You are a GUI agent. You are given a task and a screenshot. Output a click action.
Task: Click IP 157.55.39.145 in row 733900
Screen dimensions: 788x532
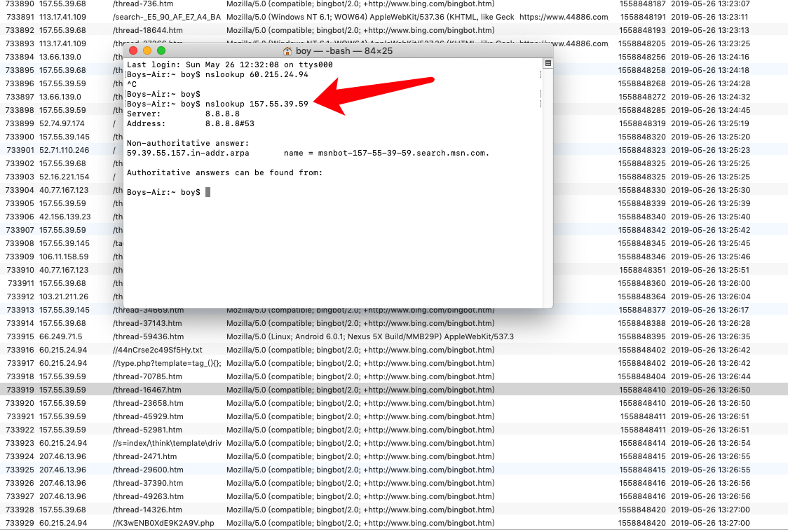pyautogui.click(x=64, y=137)
